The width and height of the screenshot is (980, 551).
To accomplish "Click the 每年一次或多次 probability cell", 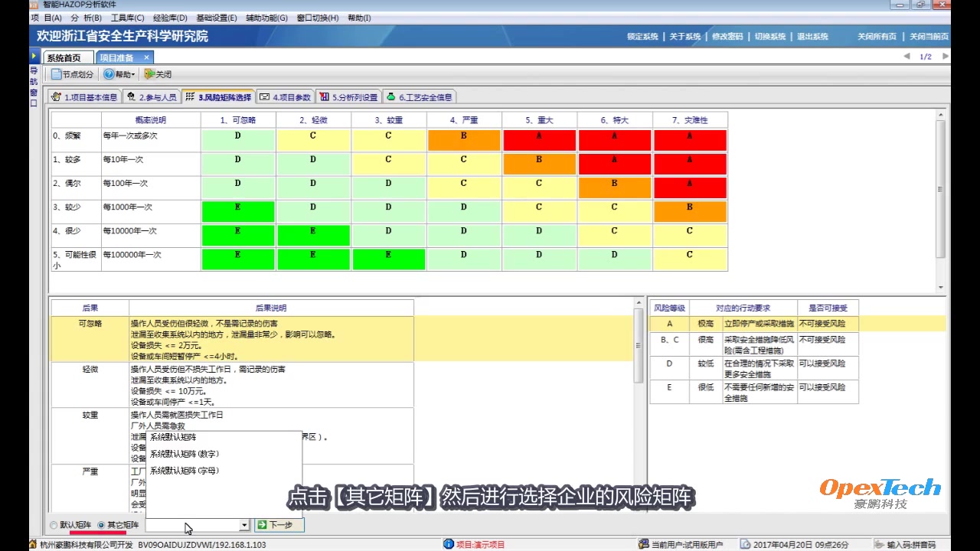I will (x=151, y=140).
